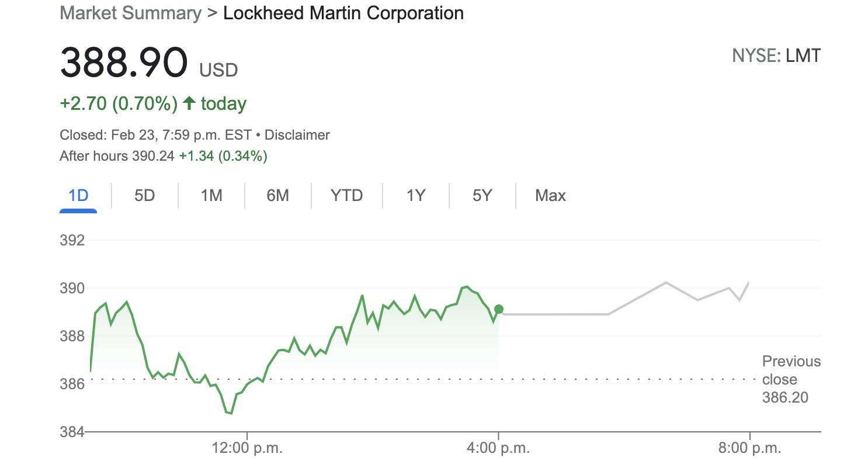Open the Disclaimer link
Screen dimensions: 868x471
[297, 135]
